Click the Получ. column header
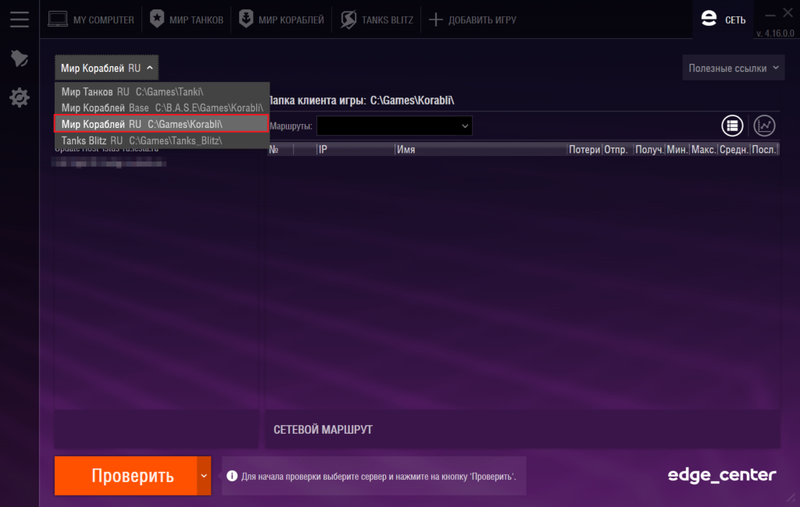This screenshot has height=507, width=800. coord(649,149)
